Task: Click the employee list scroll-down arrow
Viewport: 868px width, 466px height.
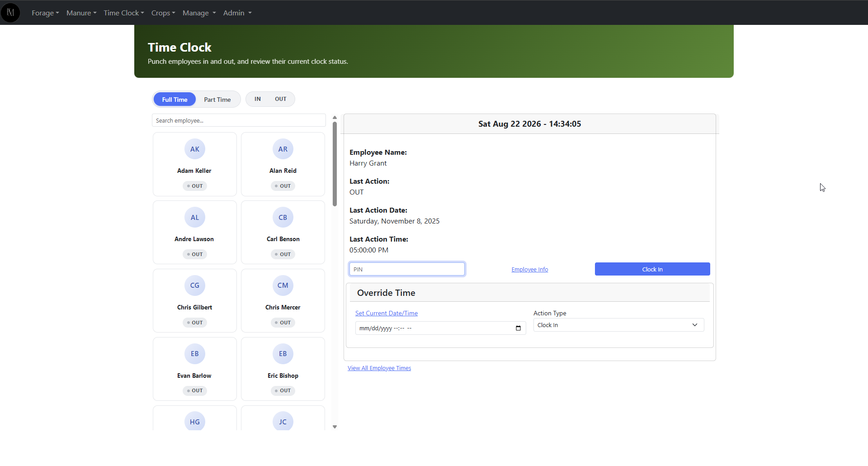Action: (x=335, y=427)
